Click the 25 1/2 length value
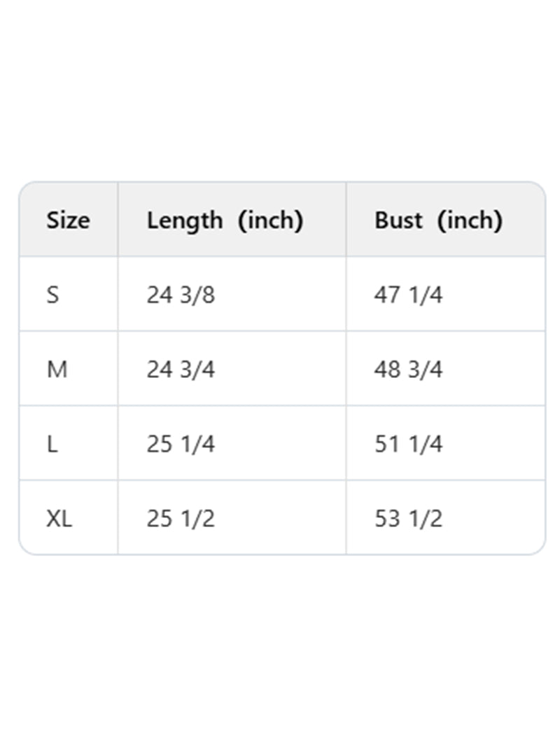The image size is (560, 735). pyautogui.click(x=181, y=519)
